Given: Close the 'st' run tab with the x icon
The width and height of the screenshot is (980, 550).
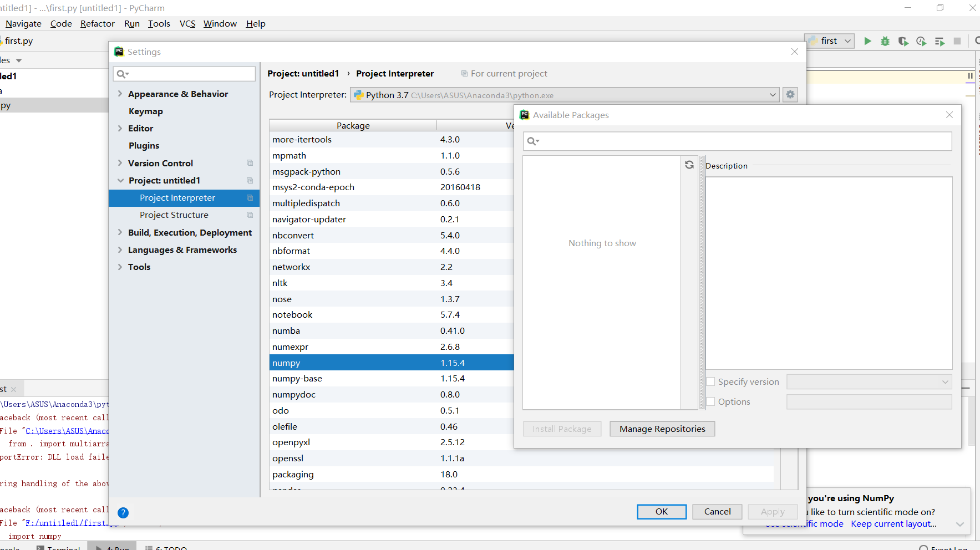Looking at the screenshot, I should [14, 390].
